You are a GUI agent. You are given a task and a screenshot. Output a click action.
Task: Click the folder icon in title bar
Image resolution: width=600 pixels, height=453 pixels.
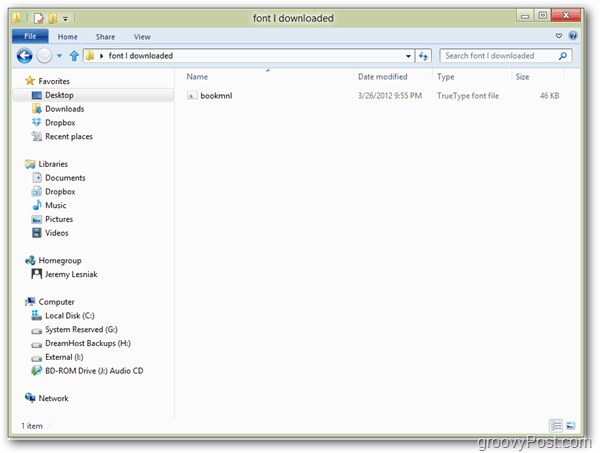tap(17, 18)
